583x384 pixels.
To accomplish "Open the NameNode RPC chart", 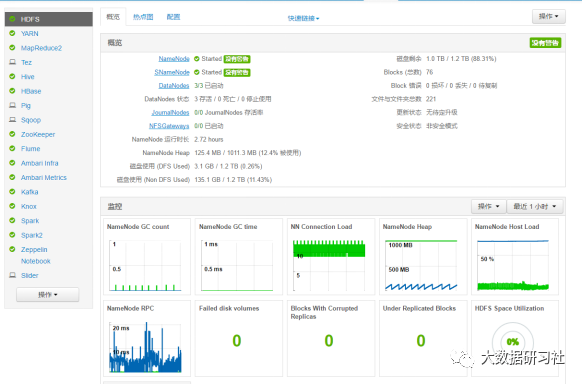I will pos(147,339).
